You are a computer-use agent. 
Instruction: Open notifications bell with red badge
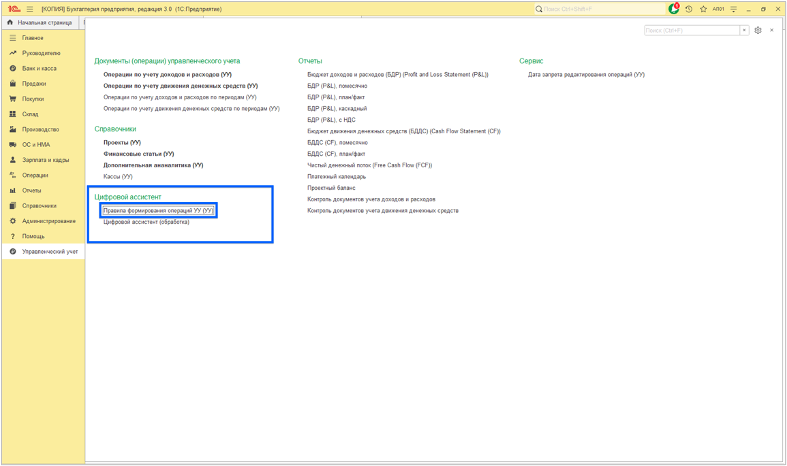pos(674,9)
